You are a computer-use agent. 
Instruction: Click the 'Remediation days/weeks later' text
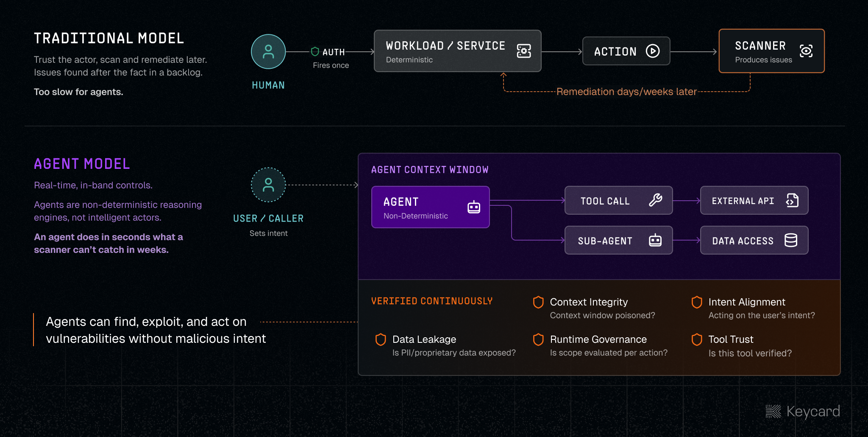coord(626,92)
